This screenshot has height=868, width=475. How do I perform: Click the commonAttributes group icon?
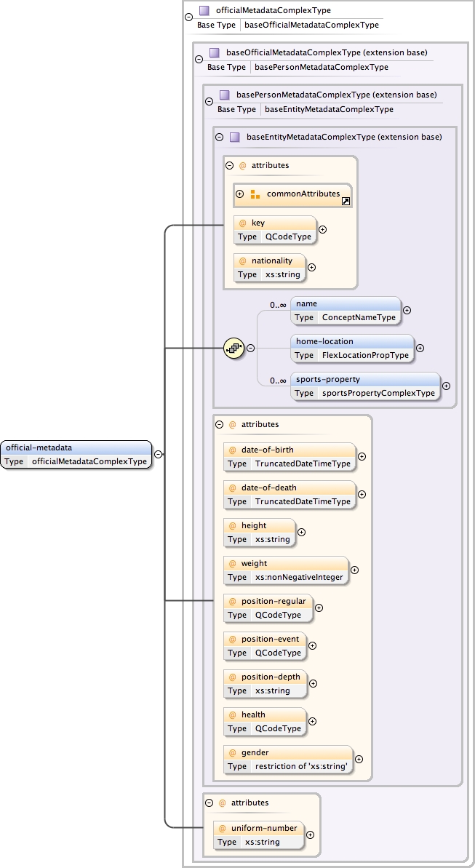pos(255,194)
